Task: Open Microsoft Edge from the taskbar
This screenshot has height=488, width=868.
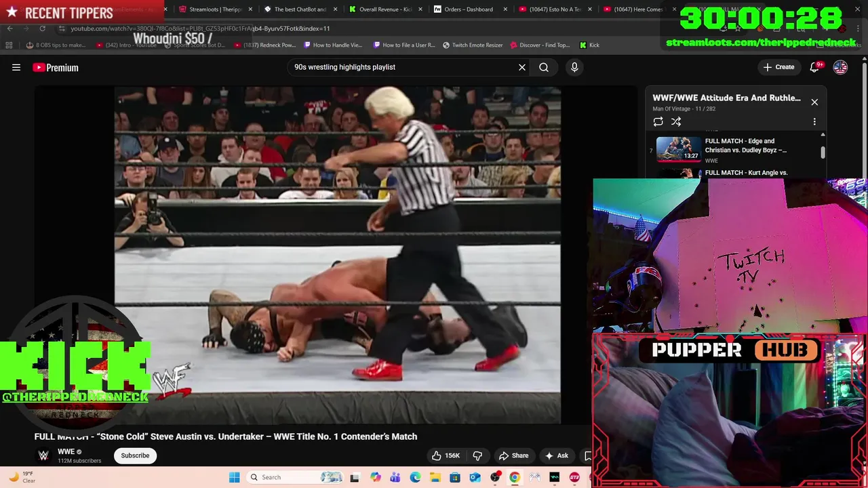Action: coord(415,477)
